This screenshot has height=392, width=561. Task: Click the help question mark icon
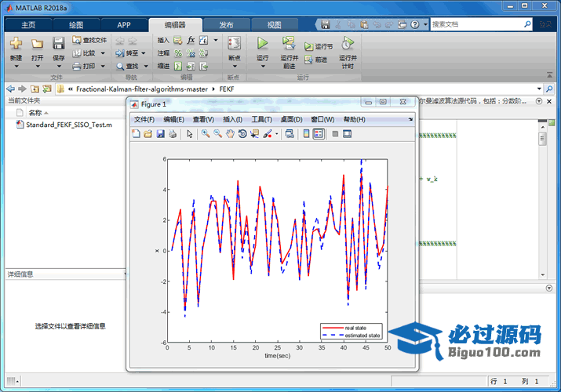pos(414,24)
